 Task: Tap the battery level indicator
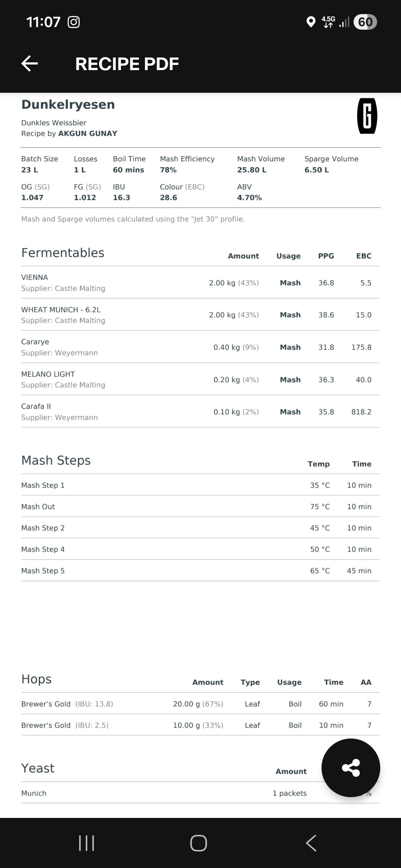click(x=365, y=22)
